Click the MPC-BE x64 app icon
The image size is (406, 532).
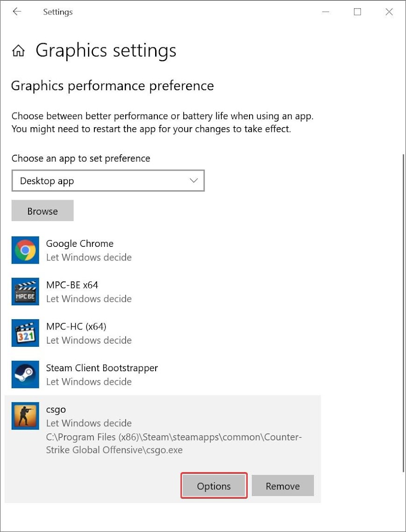(25, 292)
